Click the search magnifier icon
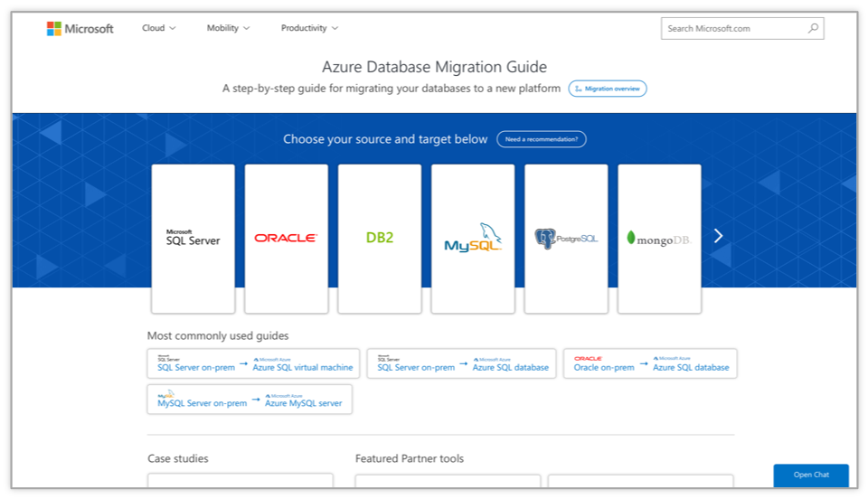 [x=813, y=28]
